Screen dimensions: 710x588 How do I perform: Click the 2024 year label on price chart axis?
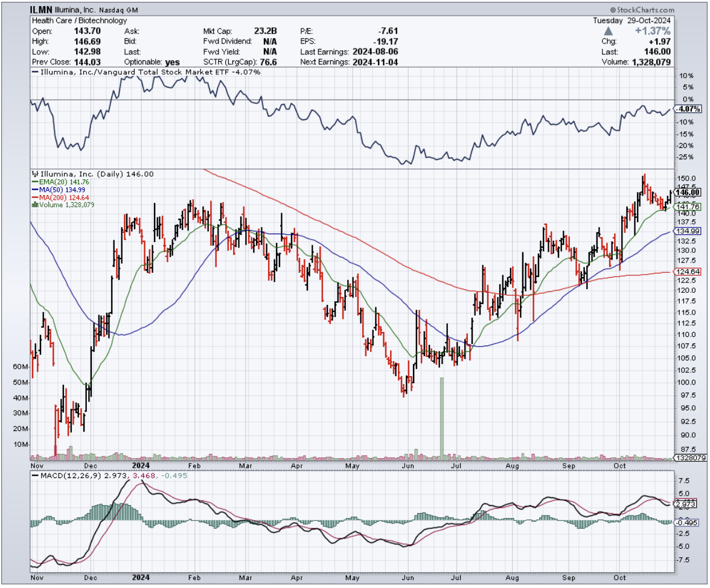point(141,465)
